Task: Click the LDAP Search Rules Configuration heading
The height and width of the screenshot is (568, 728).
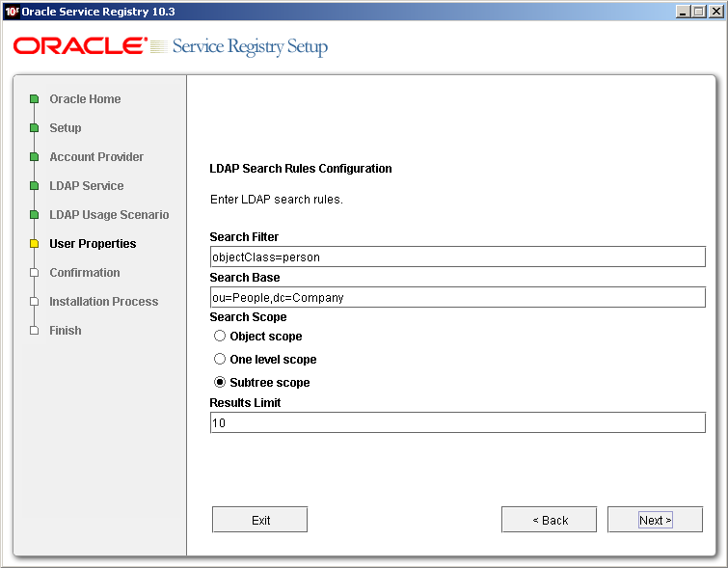Action: click(x=301, y=169)
